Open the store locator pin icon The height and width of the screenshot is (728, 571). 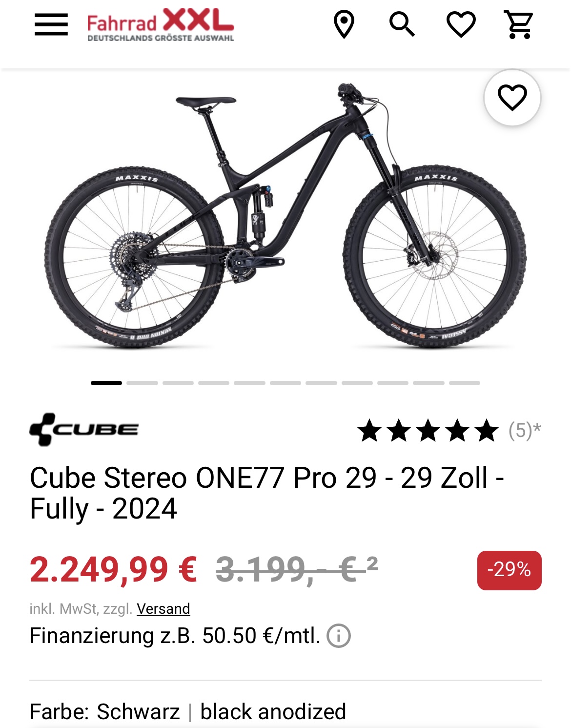pyautogui.click(x=344, y=24)
